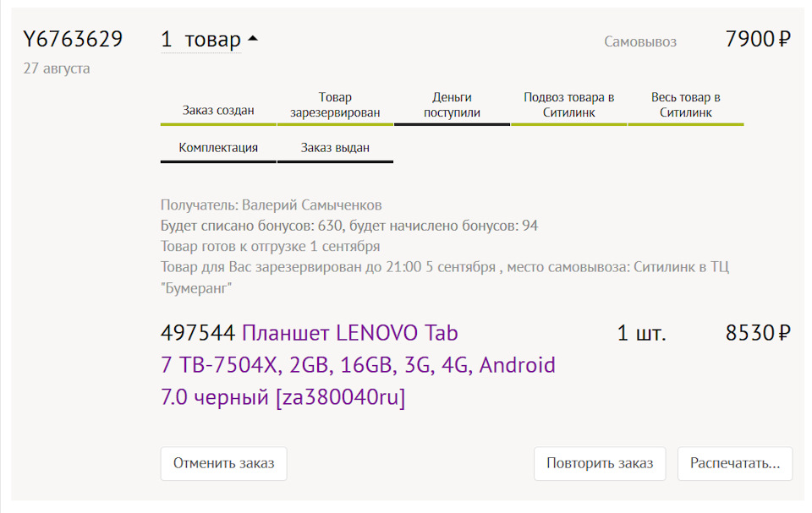Click the Заказ выдан status step
This screenshot has height=513, width=812.
coord(335,146)
